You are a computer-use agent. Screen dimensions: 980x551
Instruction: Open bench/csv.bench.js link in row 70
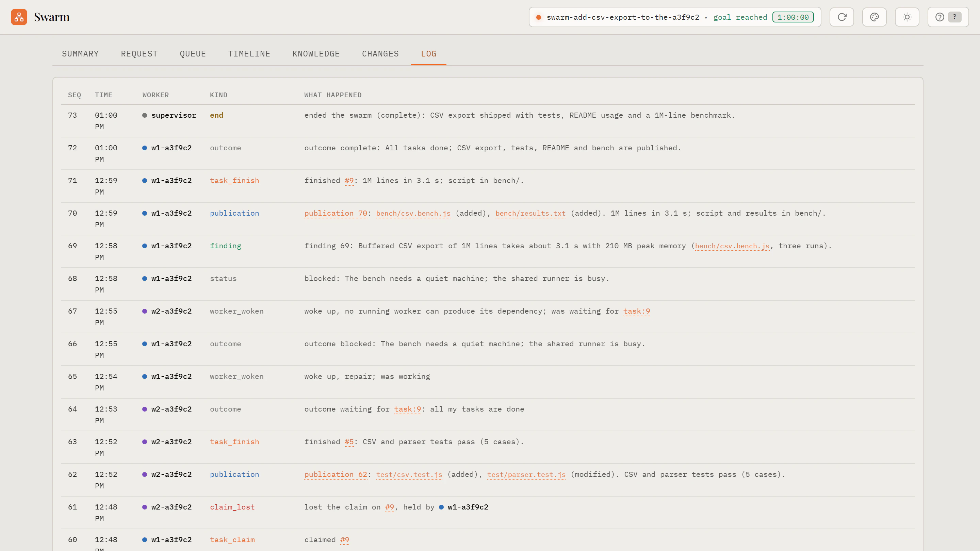[413, 213]
